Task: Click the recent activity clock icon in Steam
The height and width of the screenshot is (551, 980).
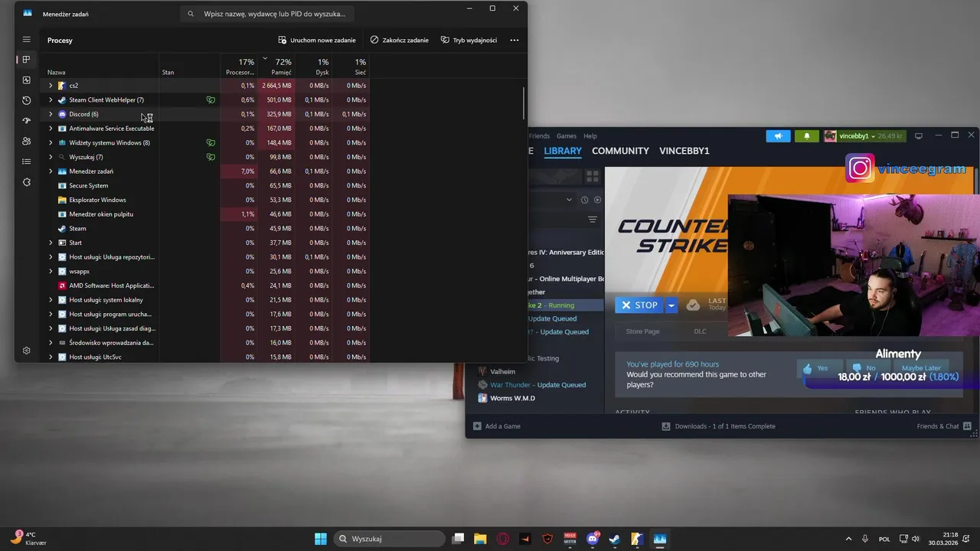Action: pos(584,200)
